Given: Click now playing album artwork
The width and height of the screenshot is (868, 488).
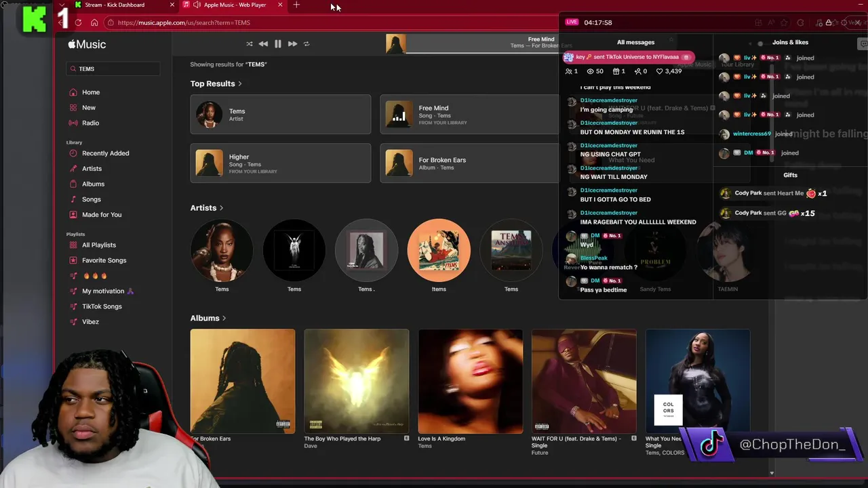Looking at the screenshot, I should 396,44.
